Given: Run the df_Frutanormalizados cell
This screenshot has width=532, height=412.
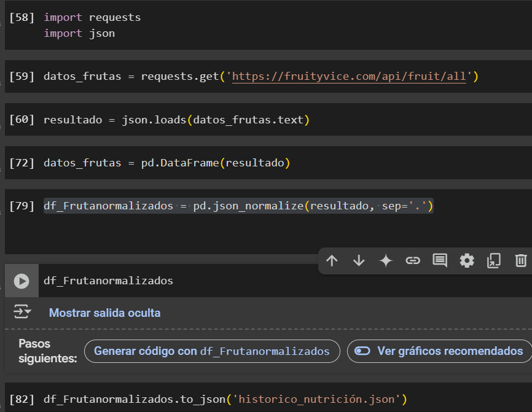Looking at the screenshot, I should [x=22, y=281].
